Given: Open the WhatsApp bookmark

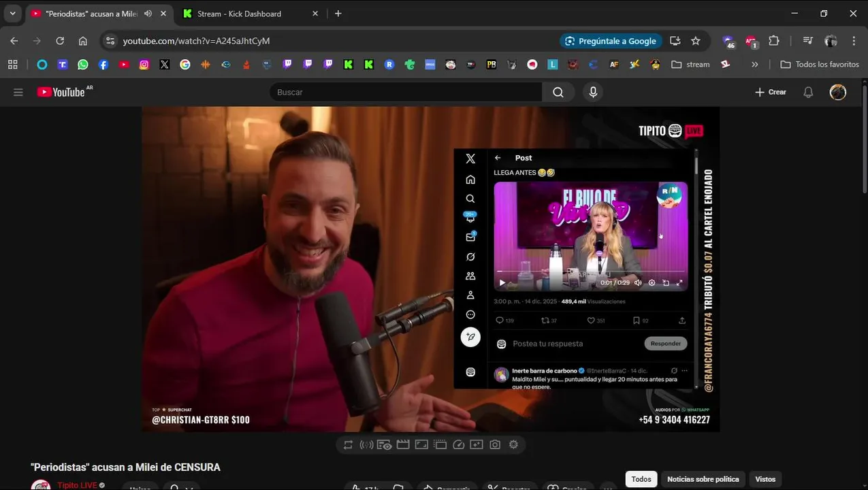Looking at the screenshot, I should coord(83,65).
